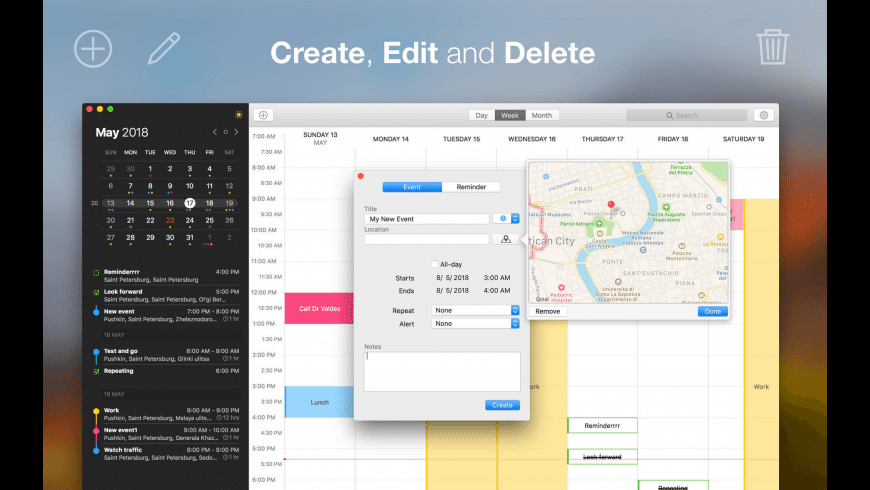
Task: Add new event with toolbar plus button
Action: [x=264, y=115]
